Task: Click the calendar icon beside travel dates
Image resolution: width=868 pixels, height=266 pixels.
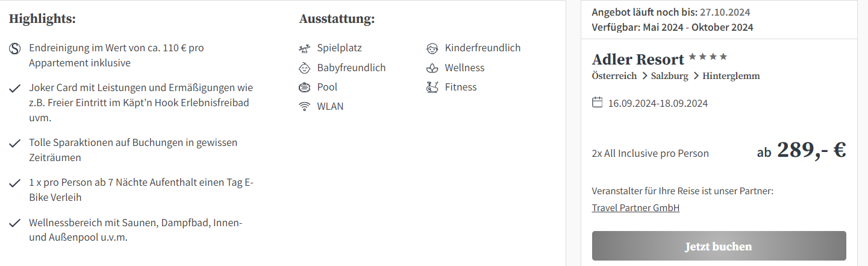Action: 598,103
